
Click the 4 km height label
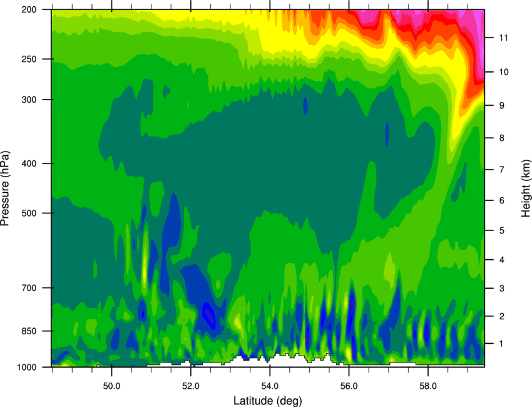click(x=502, y=260)
